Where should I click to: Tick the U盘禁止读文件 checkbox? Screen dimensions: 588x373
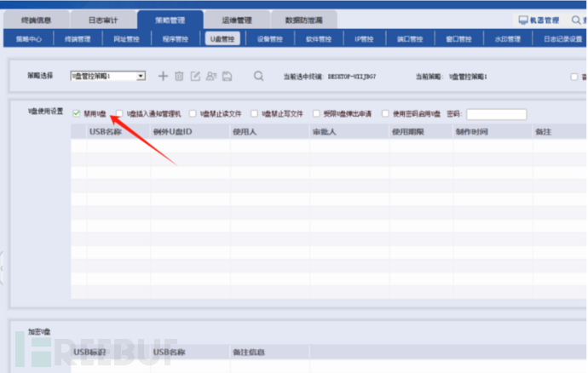tap(193, 113)
